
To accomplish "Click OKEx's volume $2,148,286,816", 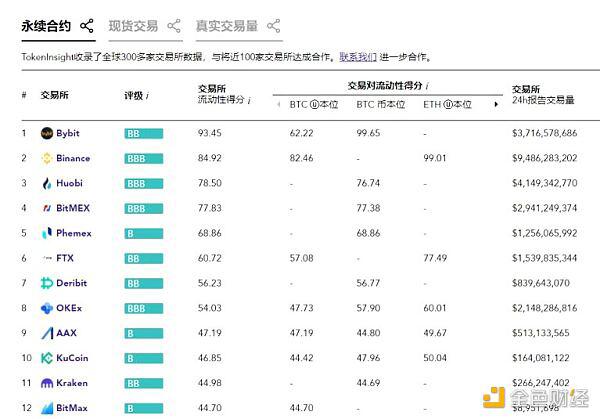I will pyautogui.click(x=545, y=308).
